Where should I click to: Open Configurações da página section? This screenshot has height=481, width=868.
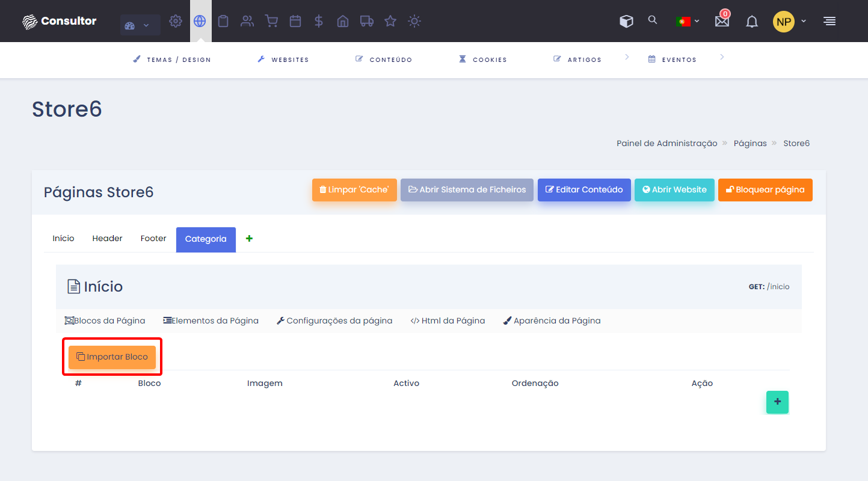pos(334,320)
